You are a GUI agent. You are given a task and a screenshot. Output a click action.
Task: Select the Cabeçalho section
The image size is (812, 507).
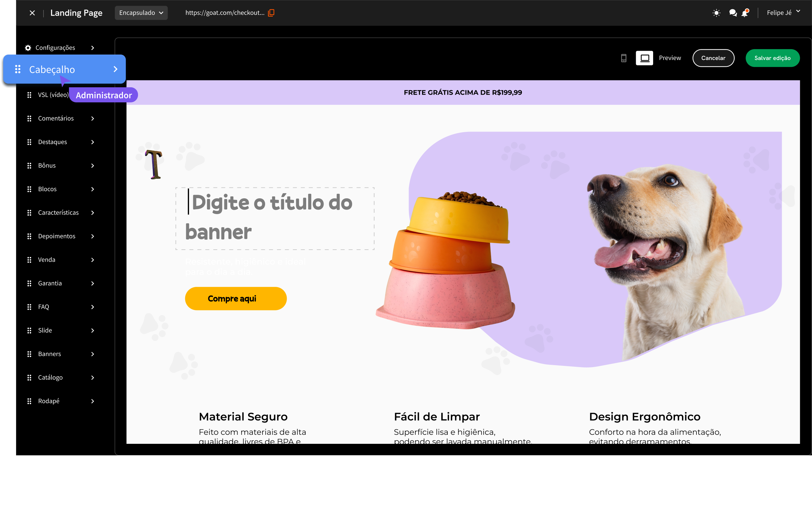coord(65,69)
